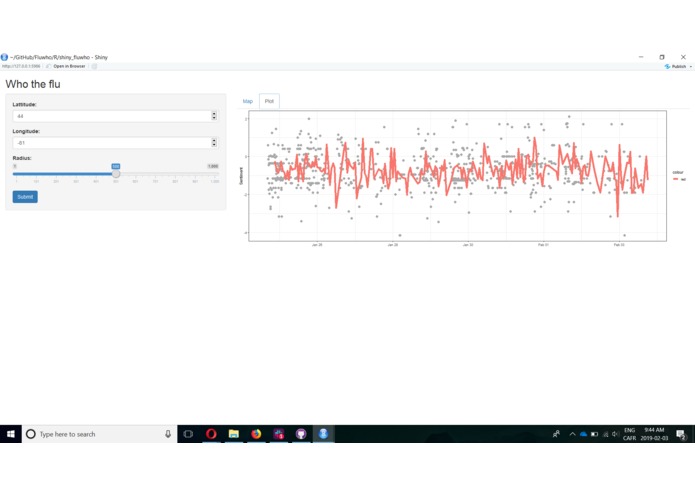Image resolution: width=695 pixels, height=494 pixels.
Task: Maximize the Shiny window
Action: (x=662, y=57)
